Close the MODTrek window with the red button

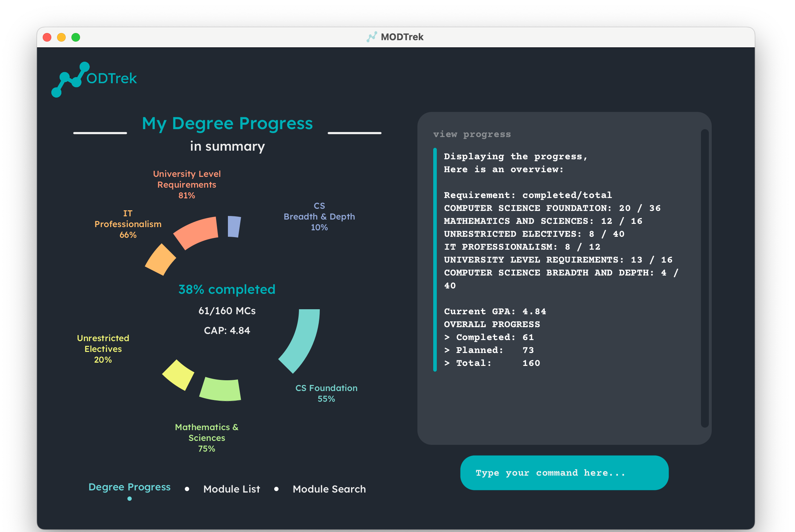click(47, 37)
